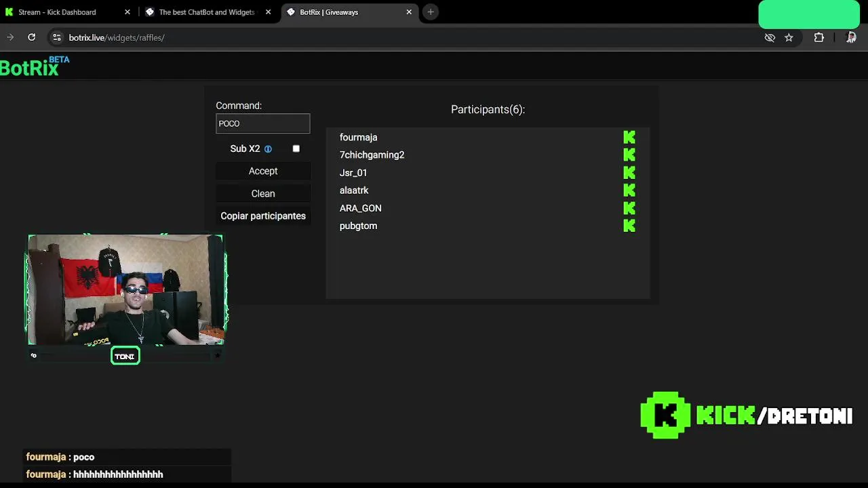Click the Participants(6) heading

pyautogui.click(x=488, y=110)
